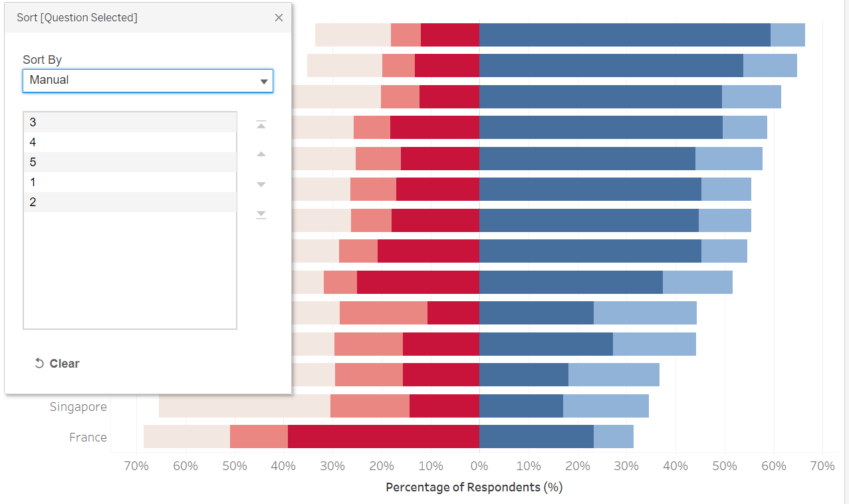Click France's salmon pink bar segment

click(259, 437)
